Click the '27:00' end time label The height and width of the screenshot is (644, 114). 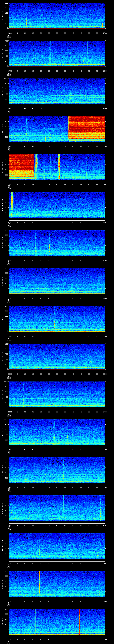point(105,412)
